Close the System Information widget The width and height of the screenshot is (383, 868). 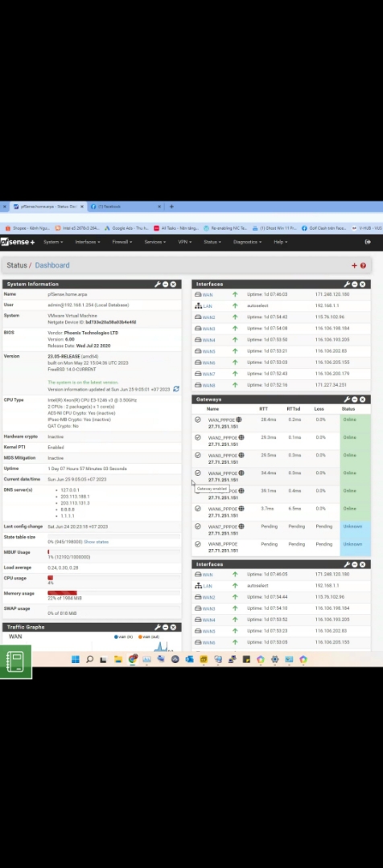tap(173, 284)
